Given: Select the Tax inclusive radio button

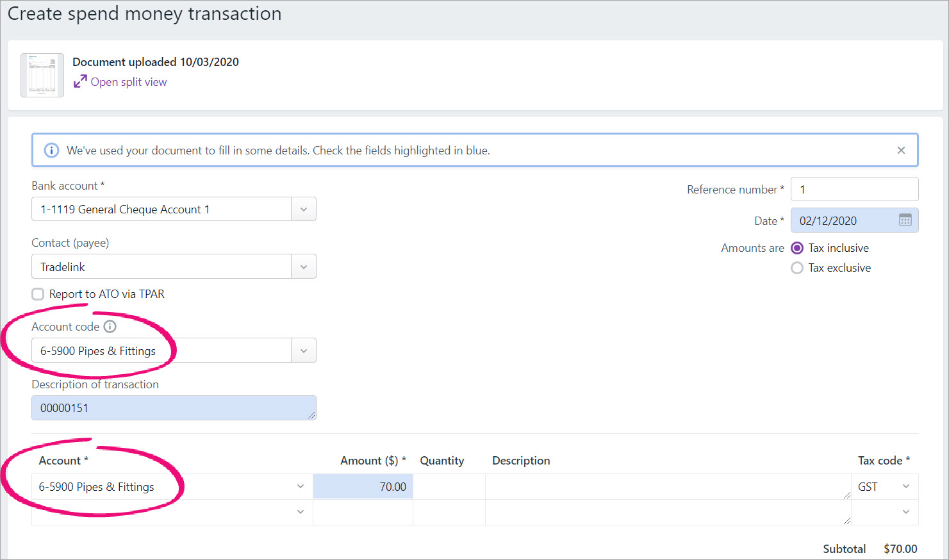Looking at the screenshot, I should pyautogui.click(x=796, y=248).
